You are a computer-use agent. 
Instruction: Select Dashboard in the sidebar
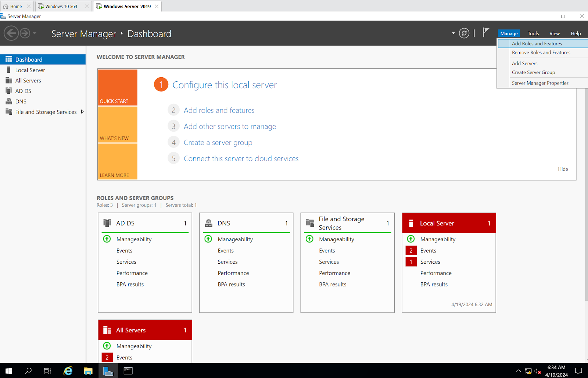[43, 60]
